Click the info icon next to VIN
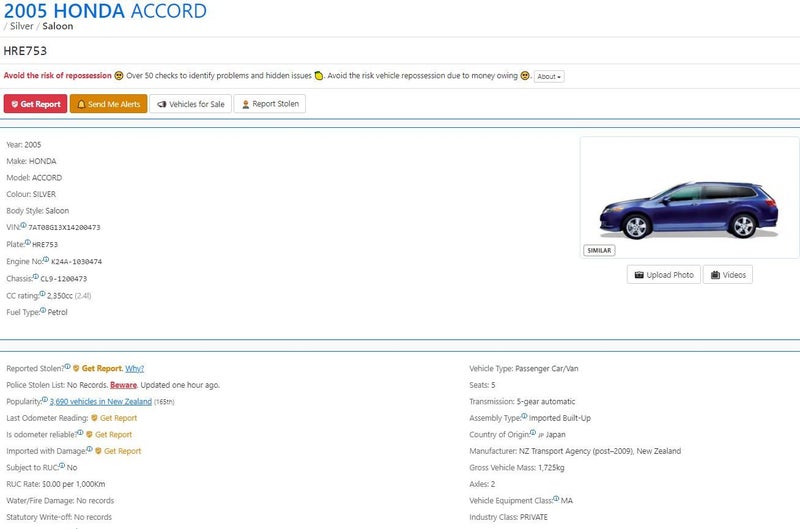Viewport: 800px width, 529px height. coord(23,225)
